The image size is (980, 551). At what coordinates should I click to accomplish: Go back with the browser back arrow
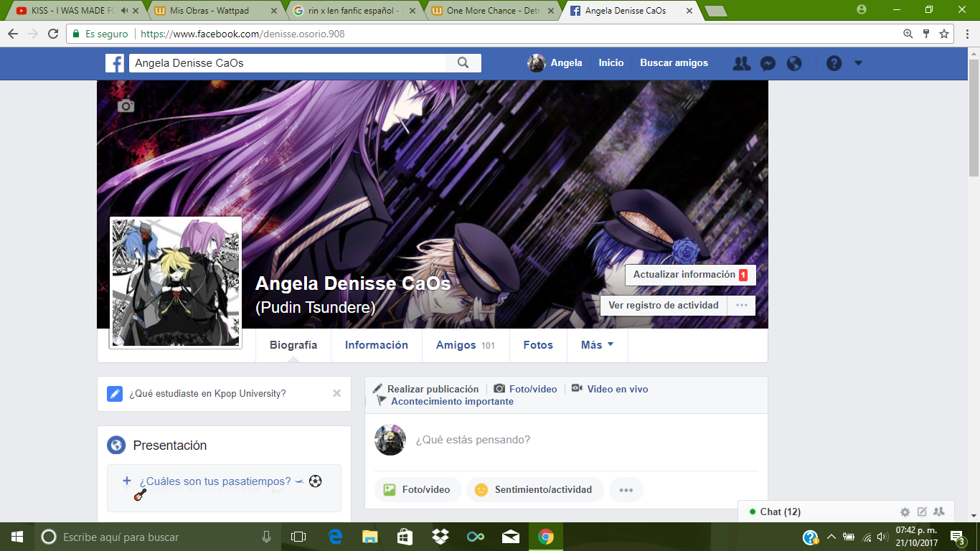pos(13,34)
